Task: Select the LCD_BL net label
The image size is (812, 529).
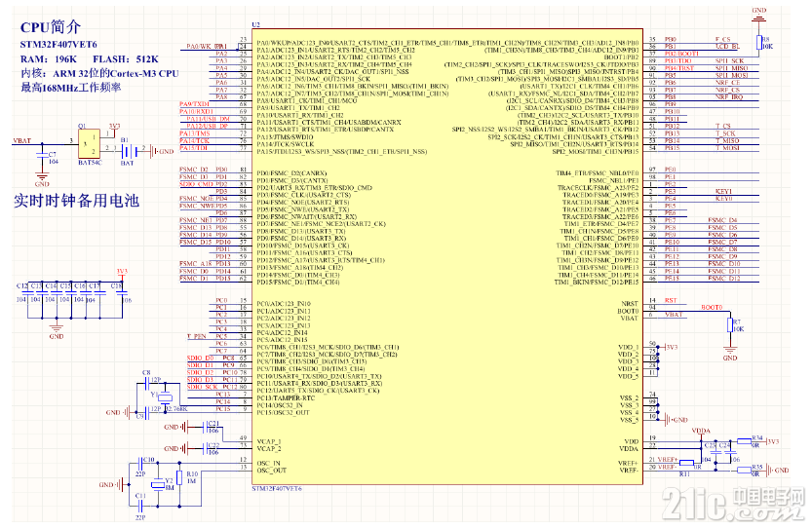Action: pos(727,47)
